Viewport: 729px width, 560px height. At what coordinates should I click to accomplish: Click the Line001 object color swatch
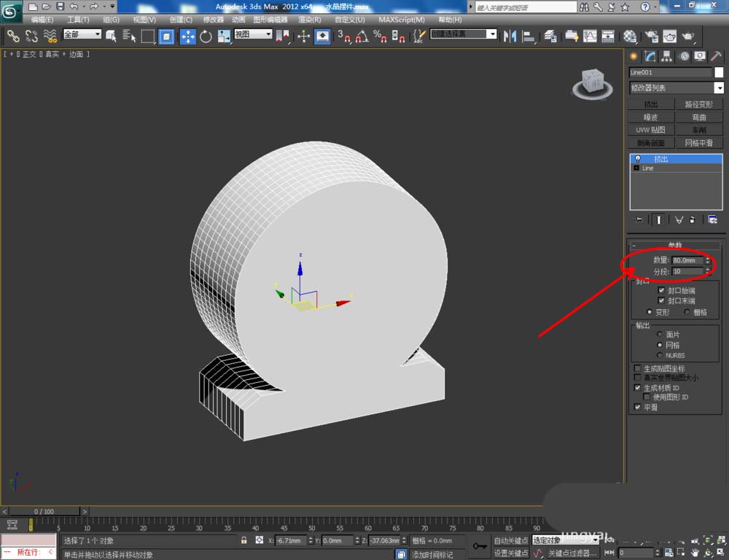click(x=719, y=72)
